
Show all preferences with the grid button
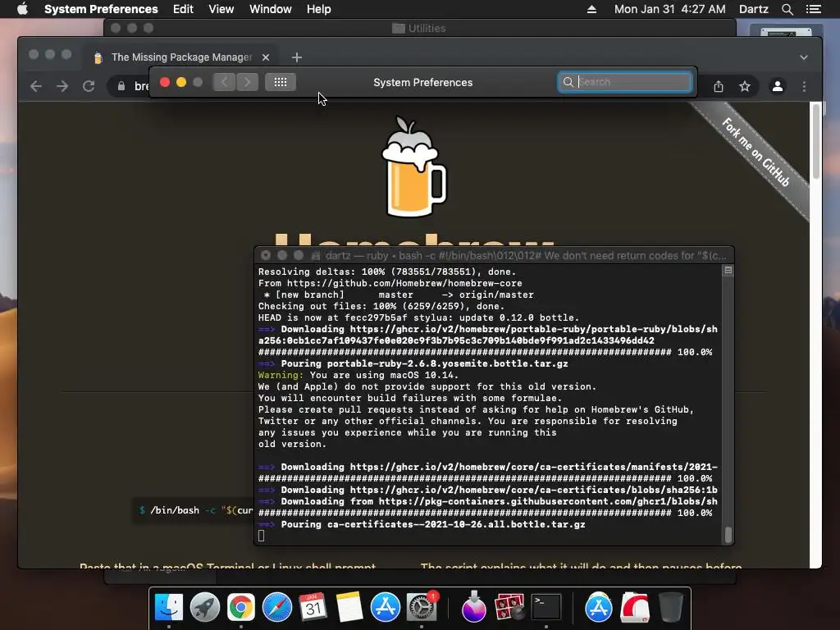pyautogui.click(x=281, y=82)
